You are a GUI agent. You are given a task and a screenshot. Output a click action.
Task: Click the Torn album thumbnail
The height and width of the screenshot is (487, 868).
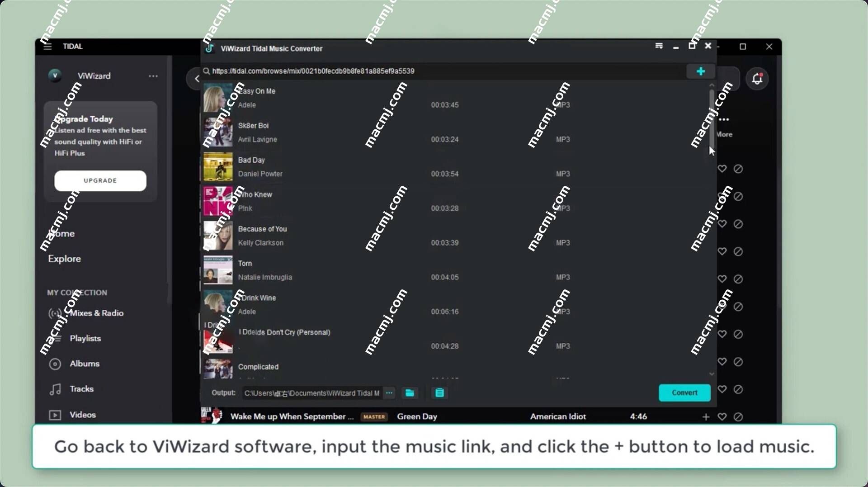(218, 270)
